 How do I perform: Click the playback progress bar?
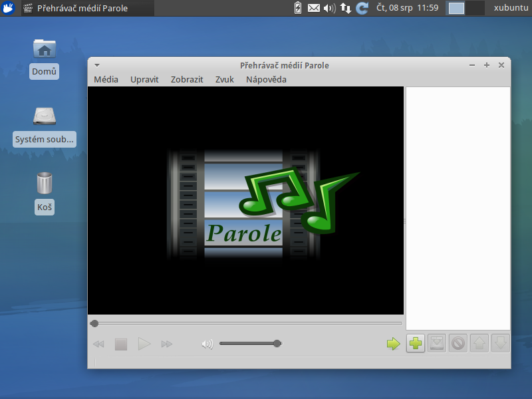pyautogui.click(x=246, y=323)
